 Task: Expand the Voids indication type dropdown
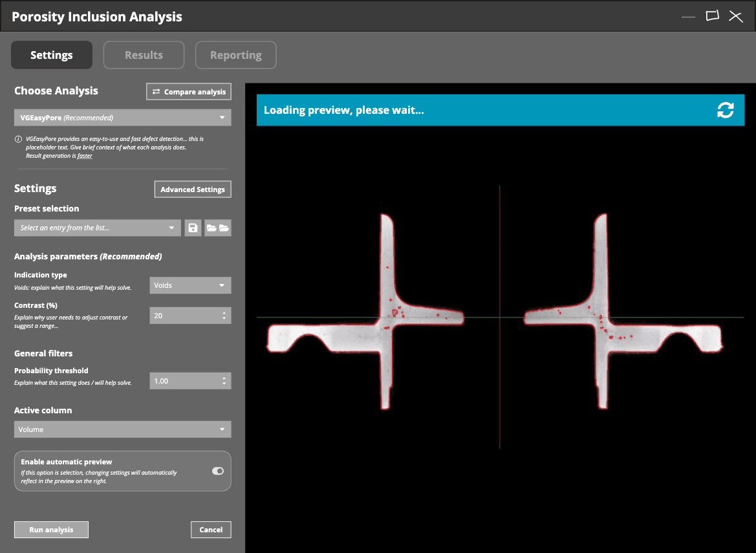coord(190,285)
